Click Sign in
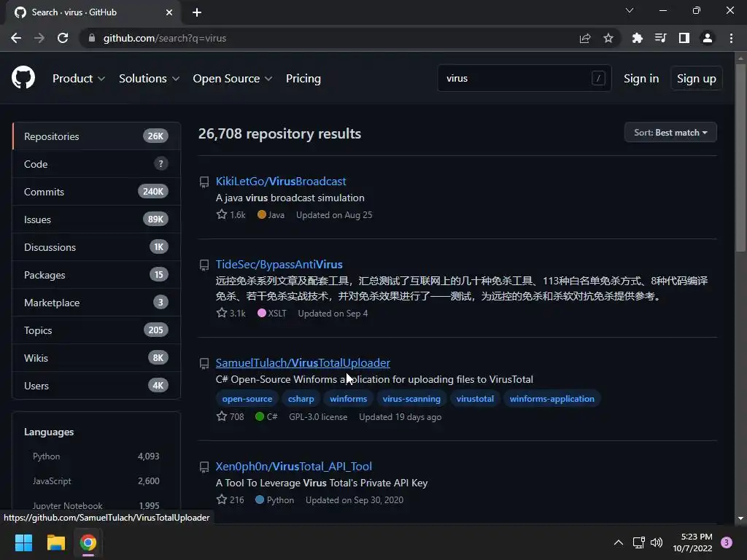Image resolution: width=747 pixels, height=560 pixels. pos(641,79)
